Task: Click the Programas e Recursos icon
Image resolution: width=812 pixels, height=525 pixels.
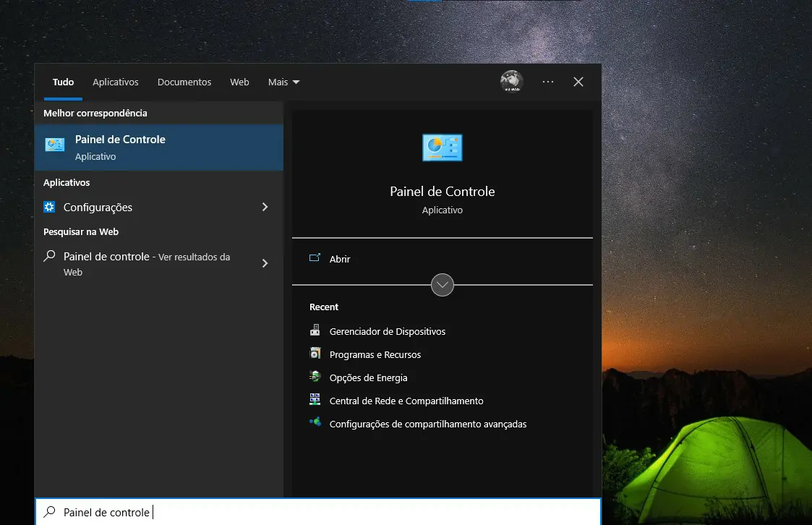Action: (315, 354)
